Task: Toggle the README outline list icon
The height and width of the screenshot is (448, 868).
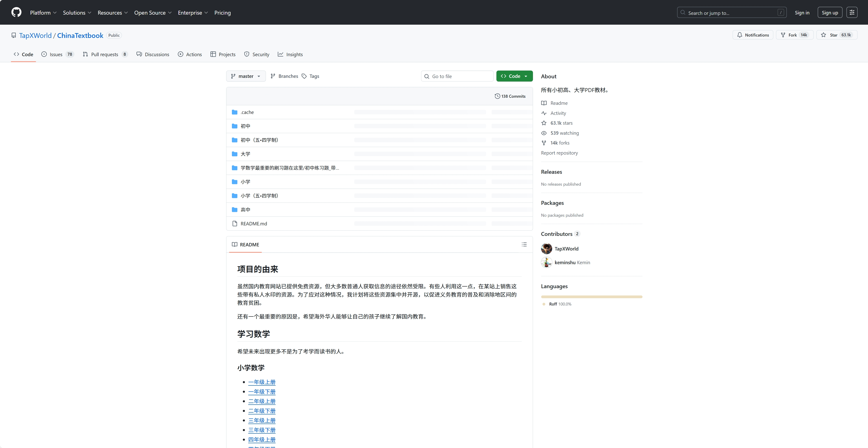Action: pyautogui.click(x=524, y=244)
